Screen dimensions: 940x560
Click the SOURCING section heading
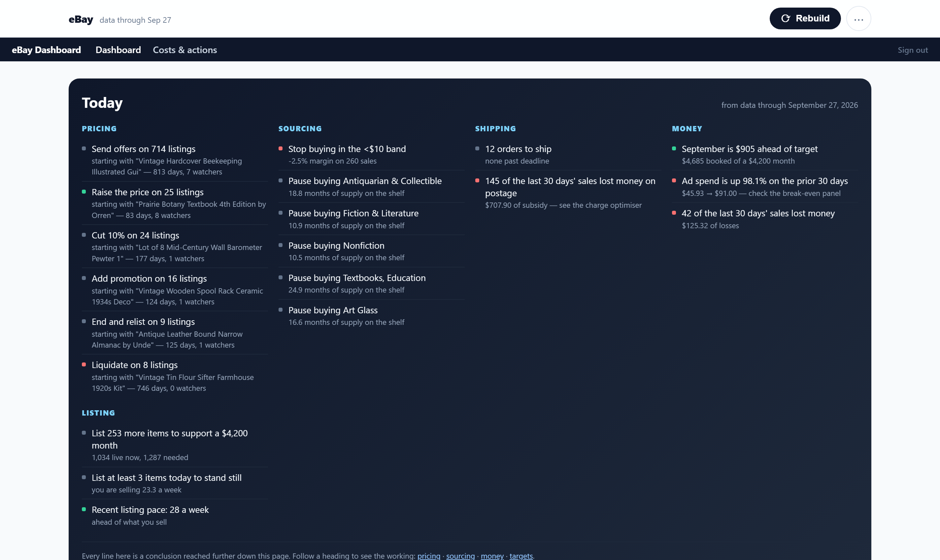point(300,129)
